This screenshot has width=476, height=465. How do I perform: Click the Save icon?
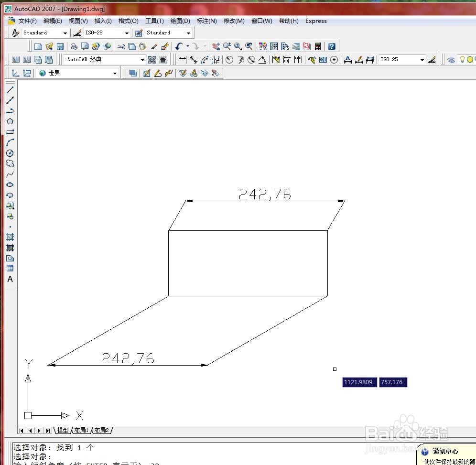click(60, 46)
